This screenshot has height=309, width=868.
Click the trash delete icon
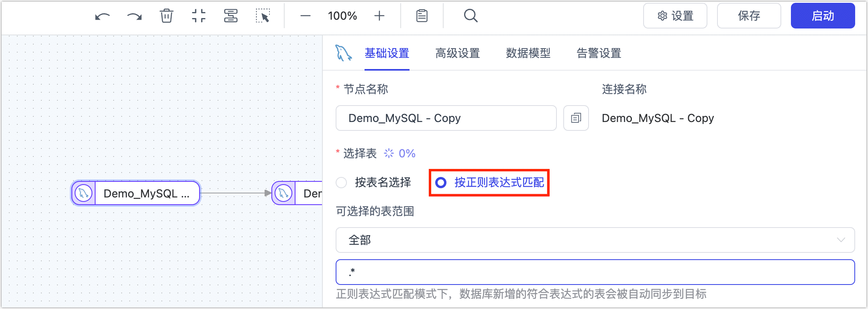166,16
